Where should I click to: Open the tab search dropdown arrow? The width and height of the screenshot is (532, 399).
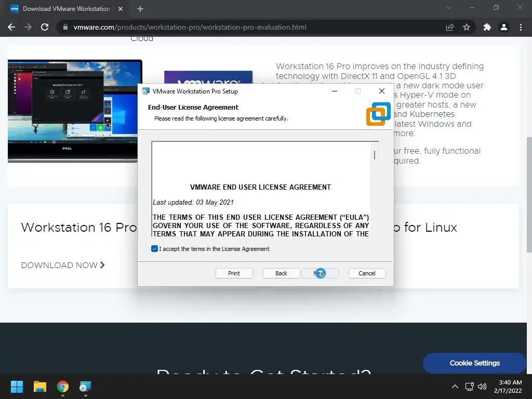(x=448, y=7)
